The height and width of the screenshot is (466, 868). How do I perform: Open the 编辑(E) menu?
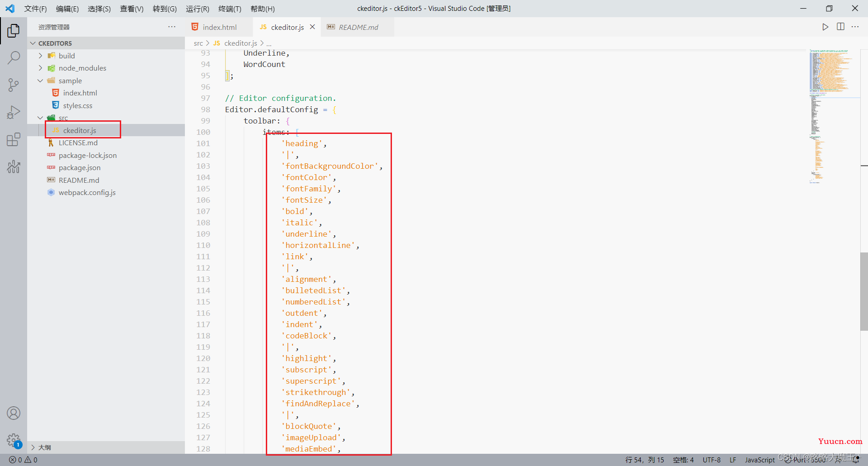[x=67, y=9]
